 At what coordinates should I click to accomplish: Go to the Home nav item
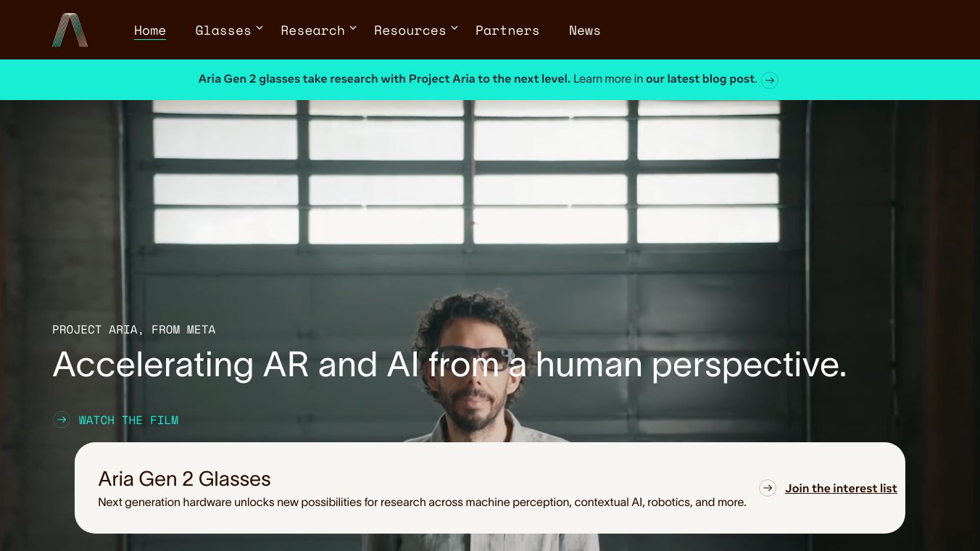pyautogui.click(x=150, y=30)
